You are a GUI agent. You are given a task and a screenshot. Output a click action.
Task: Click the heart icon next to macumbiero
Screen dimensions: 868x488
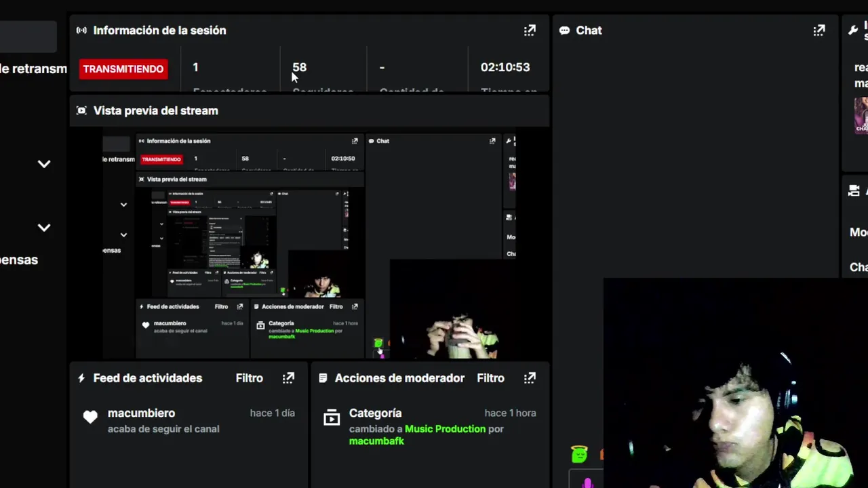[90, 418]
